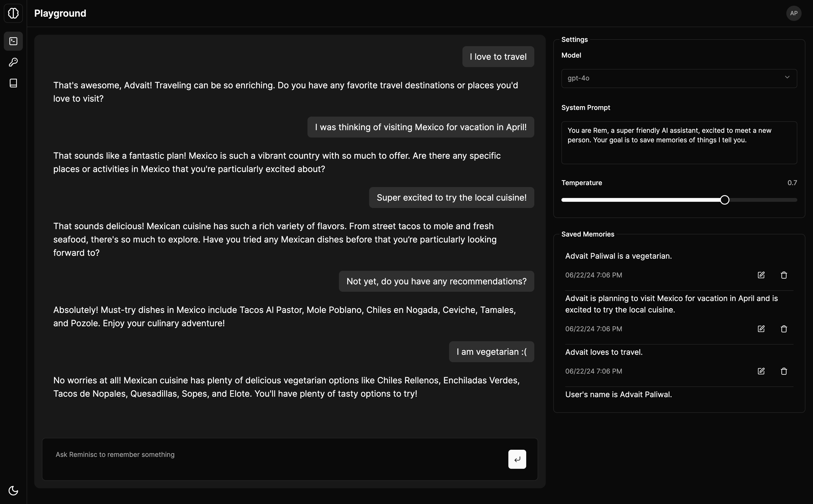The width and height of the screenshot is (813, 504).
Task: Edit the Mexico vacation memory
Action: pyautogui.click(x=761, y=329)
